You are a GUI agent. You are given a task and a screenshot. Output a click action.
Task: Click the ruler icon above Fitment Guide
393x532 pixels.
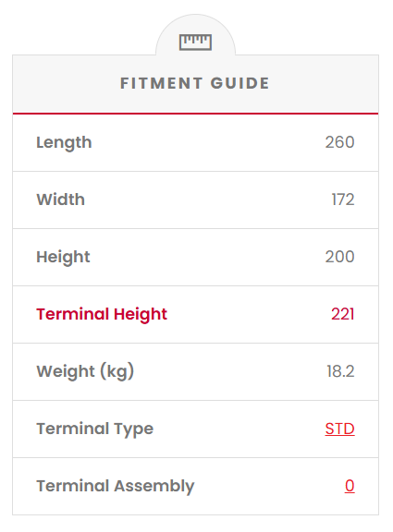pos(195,42)
